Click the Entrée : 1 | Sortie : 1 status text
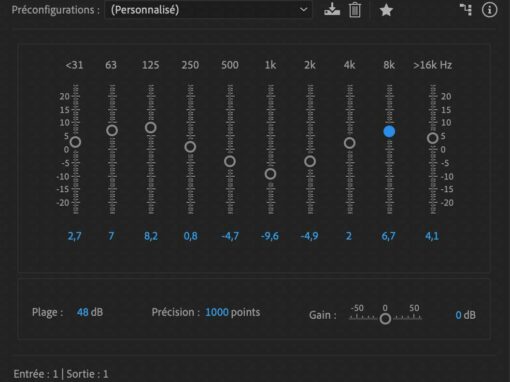This screenshot has height=382, width=510. pyautogui.click(x=61, y=374)
